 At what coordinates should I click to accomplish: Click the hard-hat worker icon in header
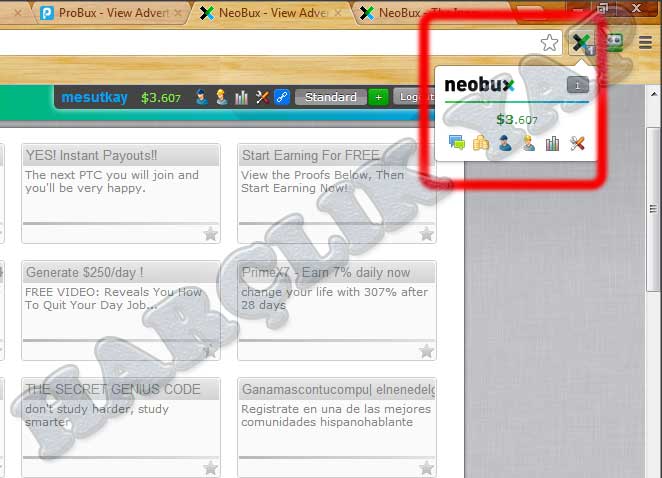pyautogui.click(x=221, y=98)
